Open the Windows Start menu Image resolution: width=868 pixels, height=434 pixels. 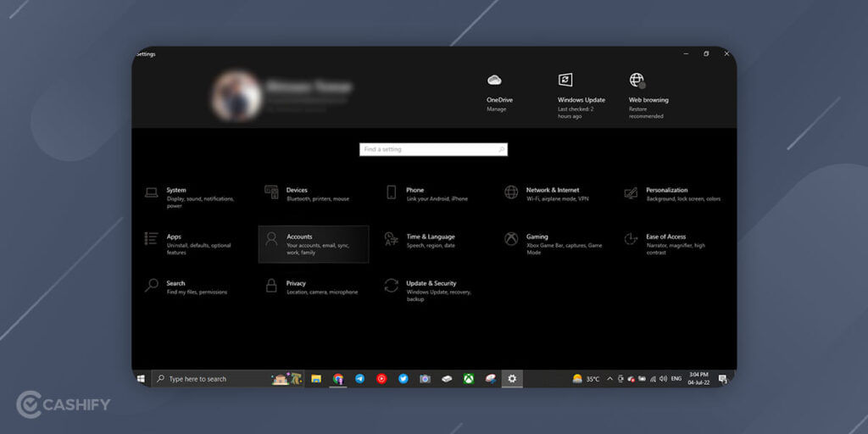(142, 379)
